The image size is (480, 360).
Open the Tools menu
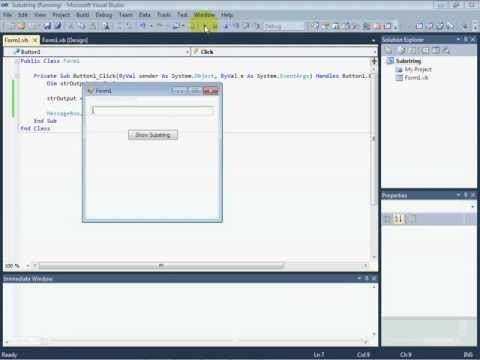pos(164,15)
